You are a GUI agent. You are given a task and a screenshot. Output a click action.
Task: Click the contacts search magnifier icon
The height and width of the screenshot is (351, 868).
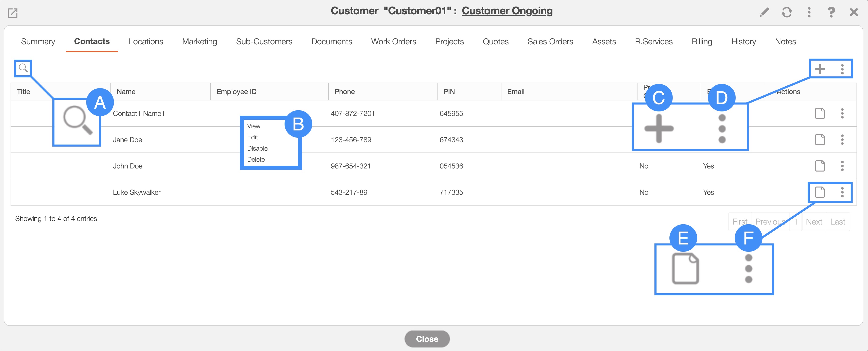23,68
